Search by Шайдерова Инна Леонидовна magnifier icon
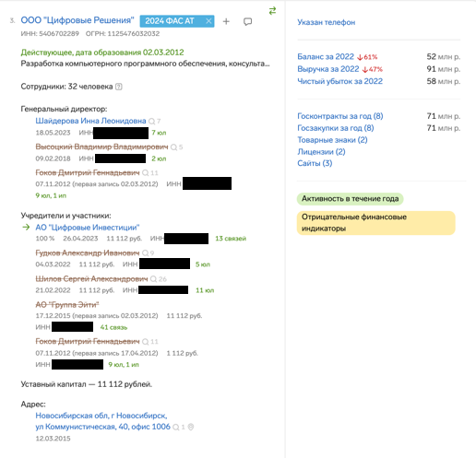Screen dimensions: 476x458 pos(151,122)
